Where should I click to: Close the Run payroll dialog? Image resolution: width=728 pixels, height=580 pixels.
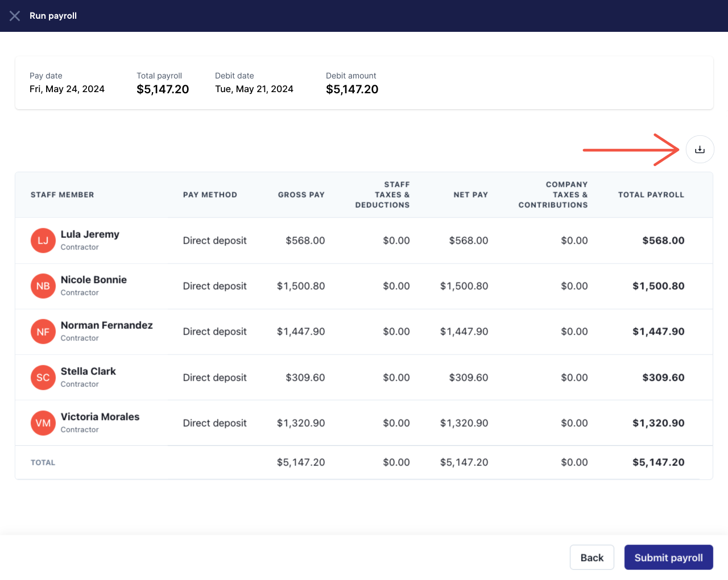tap(15, 16)
